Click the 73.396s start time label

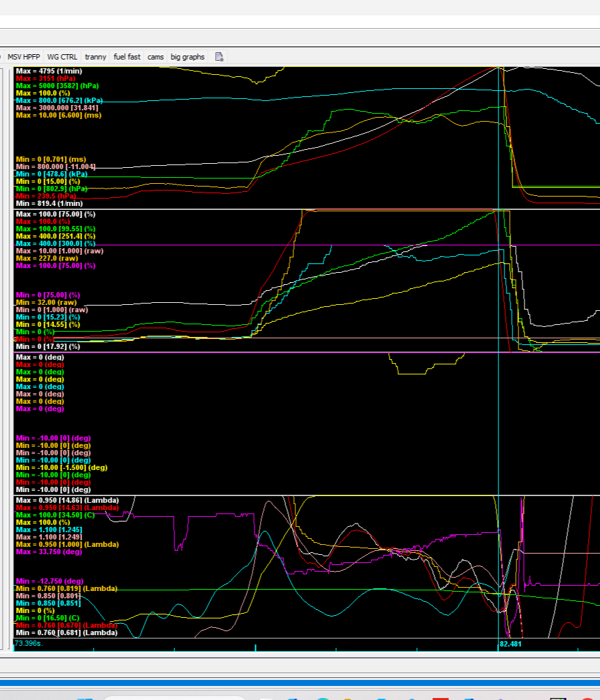29,643
